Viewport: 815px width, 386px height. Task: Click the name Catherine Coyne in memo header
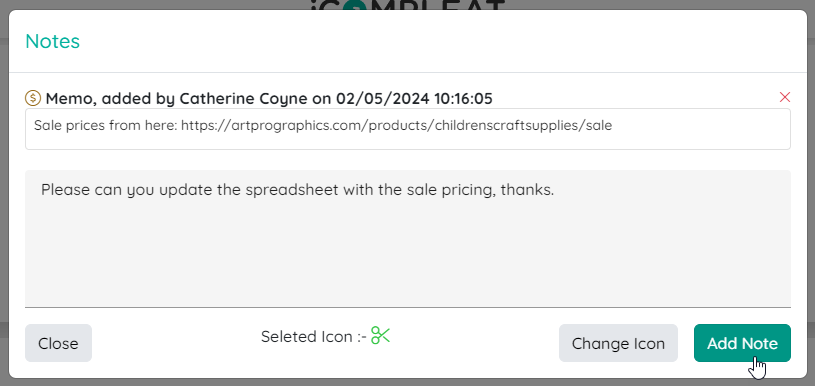tap(243, 98)
